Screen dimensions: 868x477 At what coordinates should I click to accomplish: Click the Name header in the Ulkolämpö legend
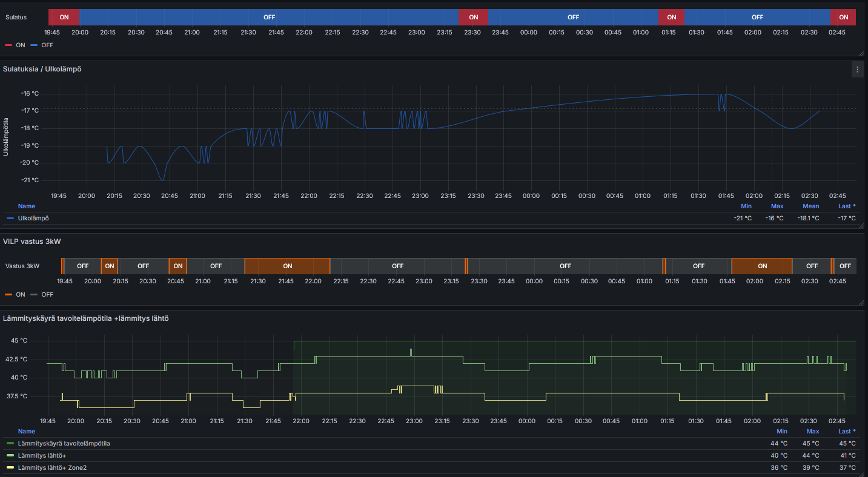27,206
